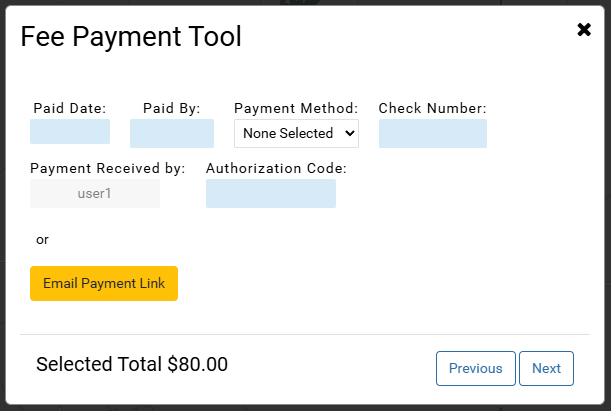Click the 'Paid Date:' label

70,108
